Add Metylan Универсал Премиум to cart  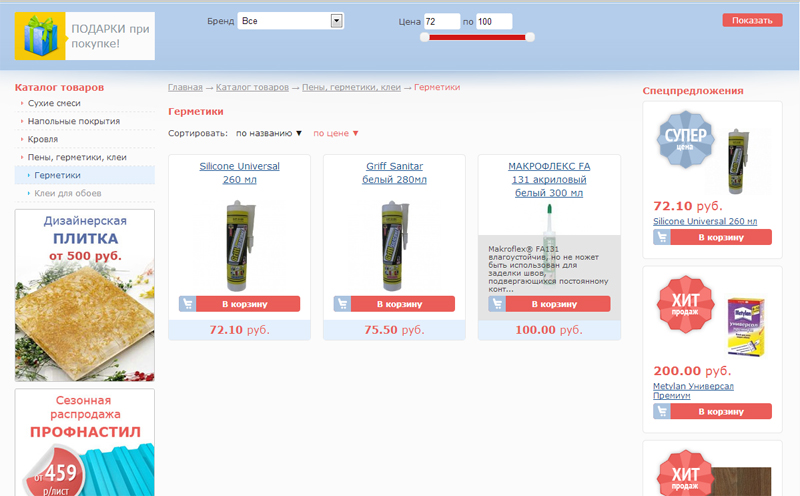tap(721, 411)
